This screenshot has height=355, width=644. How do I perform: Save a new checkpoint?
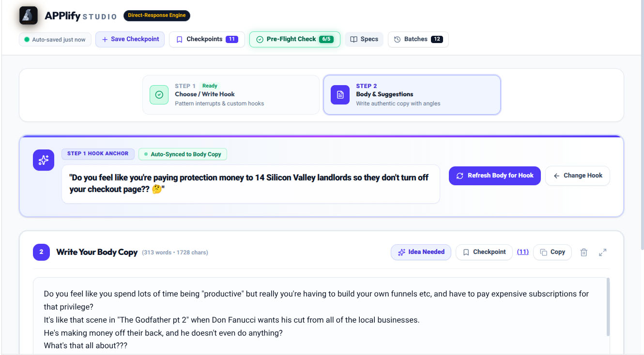click(130, 39)
